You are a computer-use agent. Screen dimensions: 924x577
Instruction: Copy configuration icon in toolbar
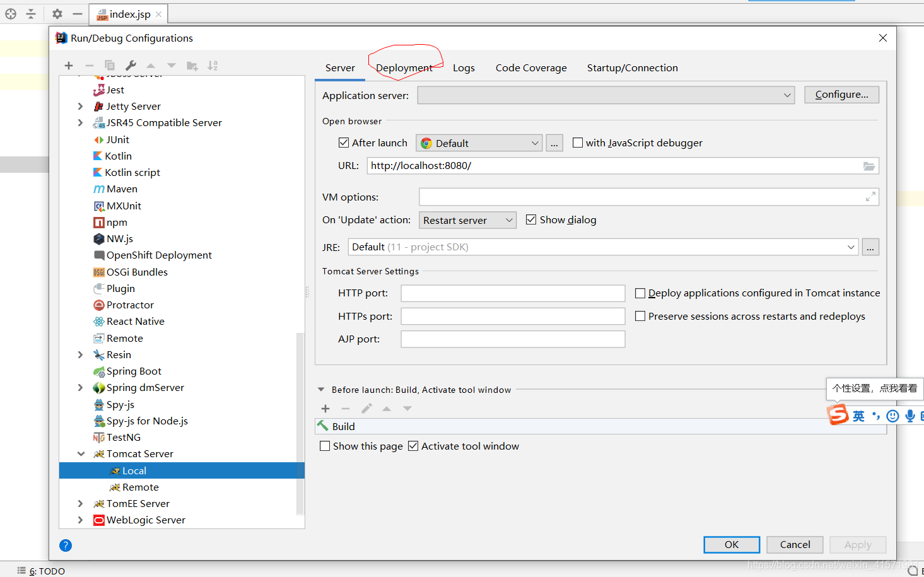[x=110, y=66]
